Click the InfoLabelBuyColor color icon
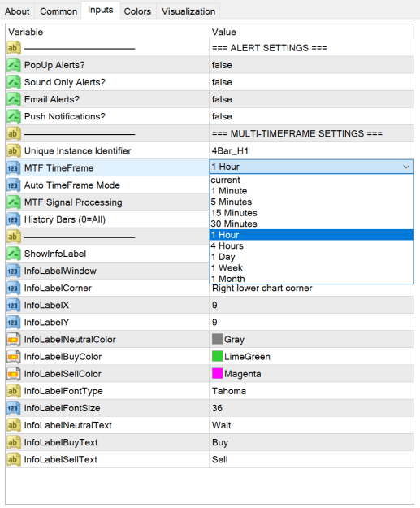Image resolution: width=420 pixels, height=508 pixels. [14, 357]
